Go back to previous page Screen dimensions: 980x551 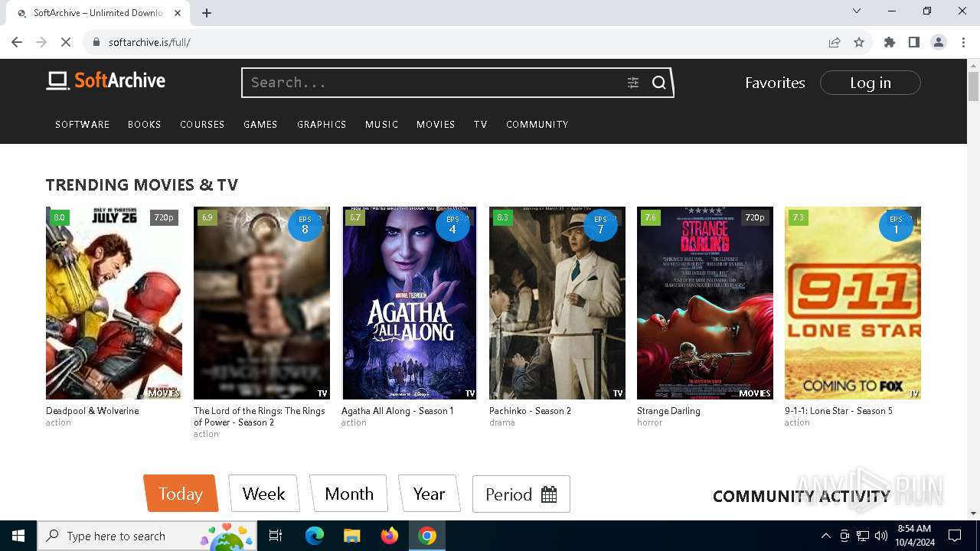pyautogui.click(x=17, y=42)
